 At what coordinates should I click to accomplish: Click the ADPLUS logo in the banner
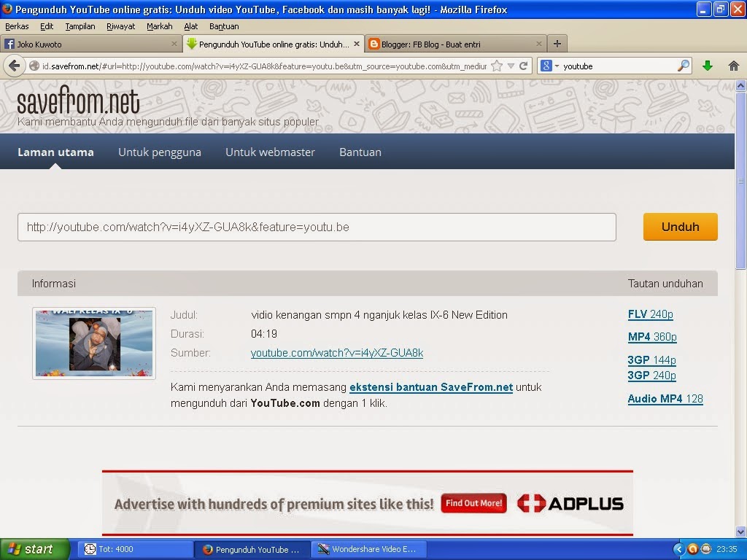tap(570, 503)
